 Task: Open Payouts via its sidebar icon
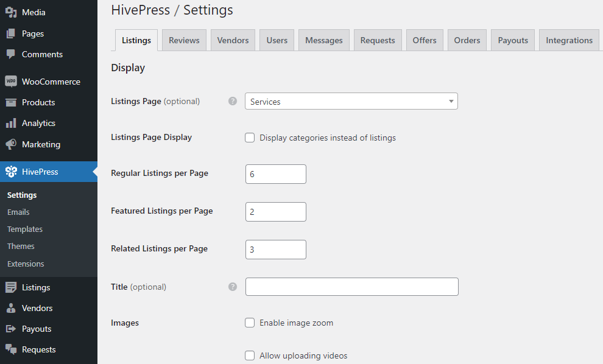tap(12, 329)
